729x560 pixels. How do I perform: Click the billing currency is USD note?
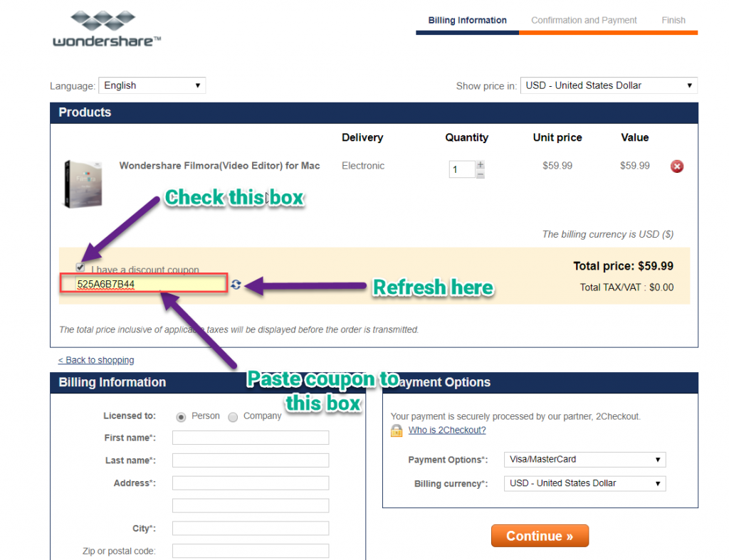(608, 234)
